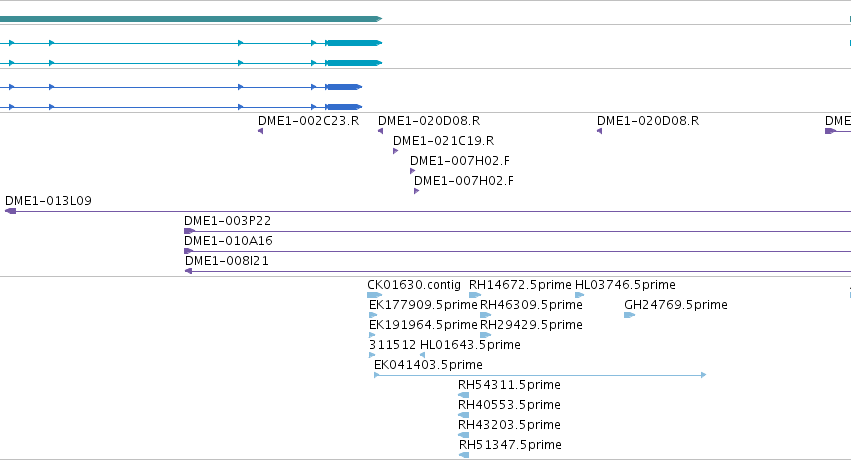Click the DME1-013L09 label
851x460 pixels.
point(48,201)
